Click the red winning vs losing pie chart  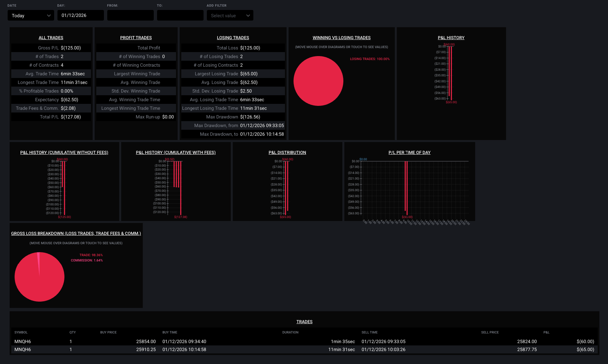point(318,81)
